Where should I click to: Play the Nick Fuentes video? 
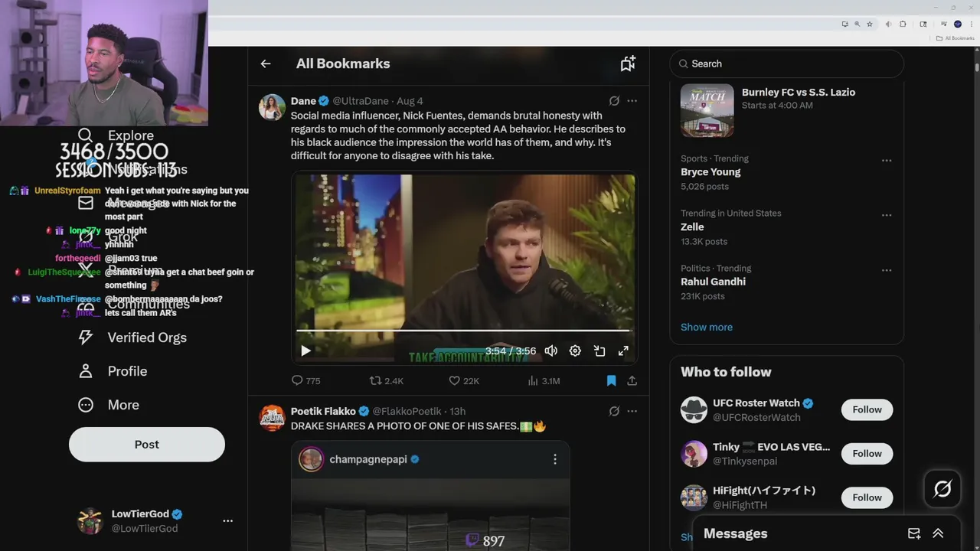305,350
